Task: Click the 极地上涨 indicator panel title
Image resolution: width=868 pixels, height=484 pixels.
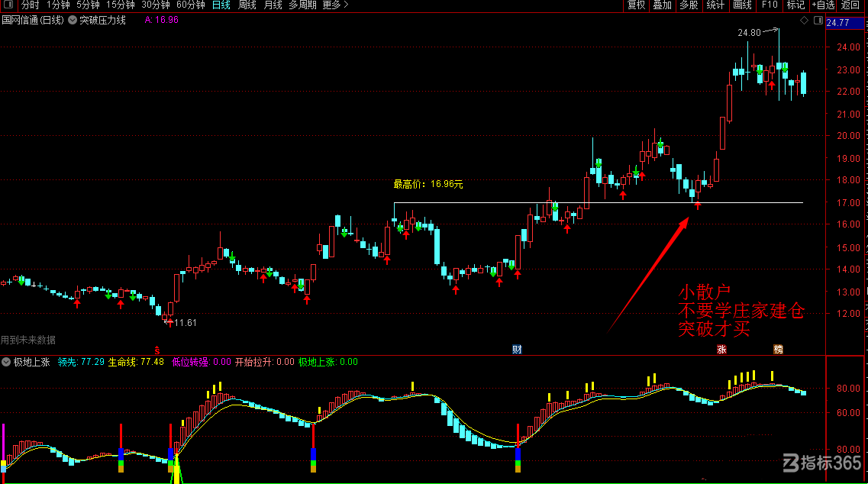Action: pos(31,362)
